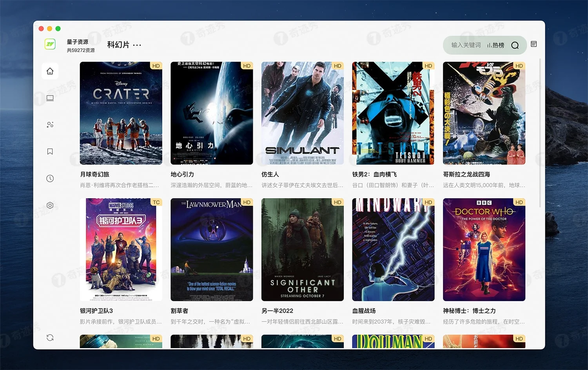This screenshot has width=588, height=370.
Task: Select the 地心引力 Gravity poster
Action: (x=212, y=113)
